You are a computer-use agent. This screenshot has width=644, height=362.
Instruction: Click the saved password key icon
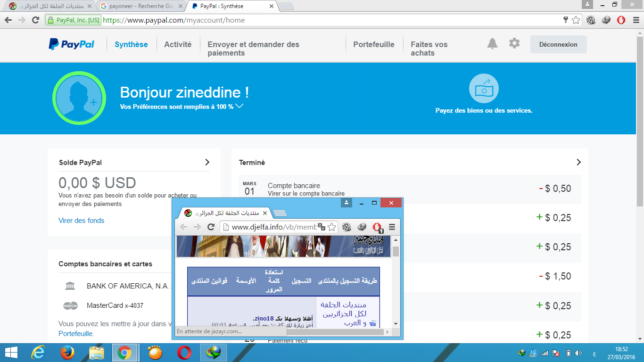[x=566, y=20]
